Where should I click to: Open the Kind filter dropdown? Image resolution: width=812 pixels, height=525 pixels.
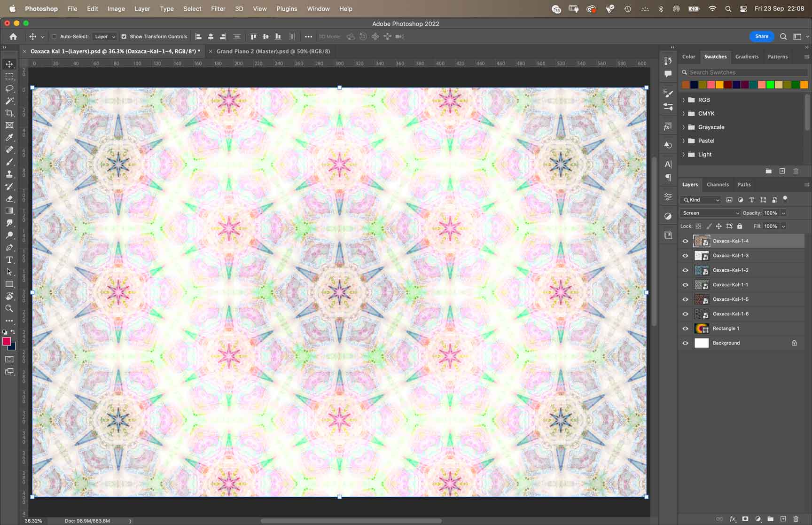coord(701,200)
